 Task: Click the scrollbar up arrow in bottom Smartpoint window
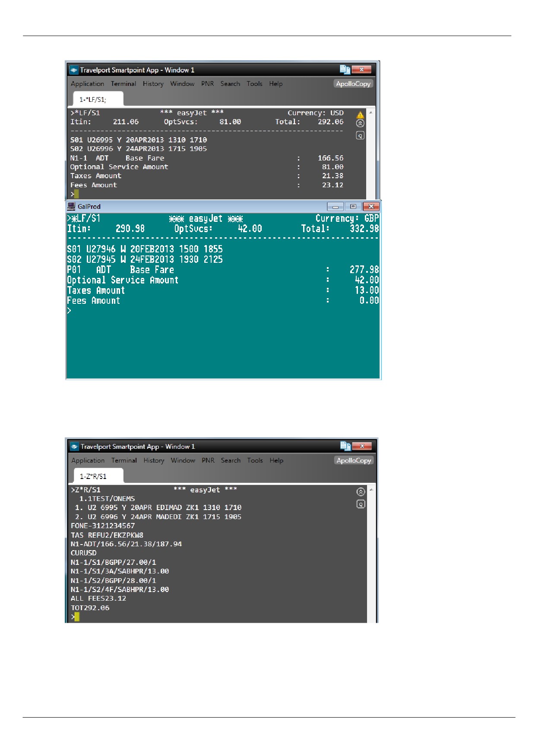coord(371,490)
